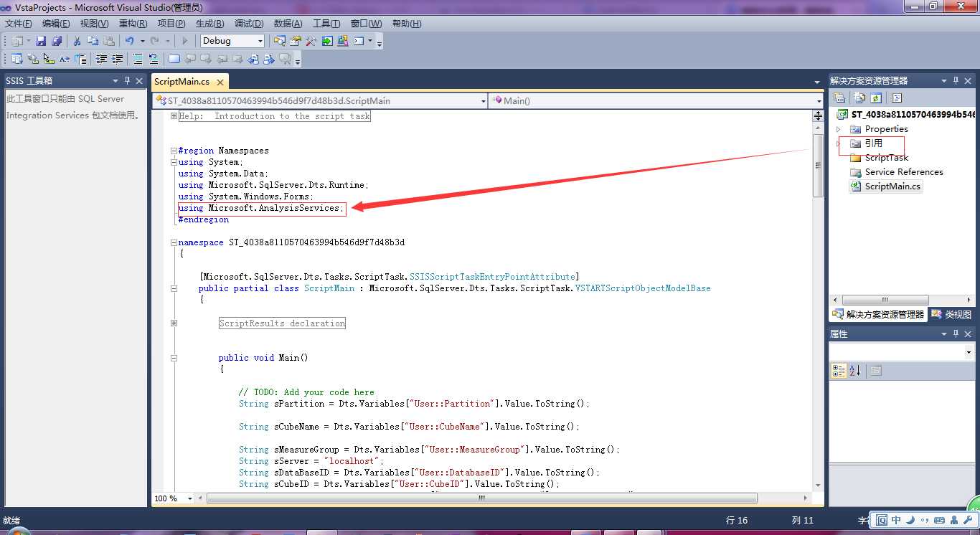
Task: Open the 帮助(H) menu
Action: pos(407,24)
